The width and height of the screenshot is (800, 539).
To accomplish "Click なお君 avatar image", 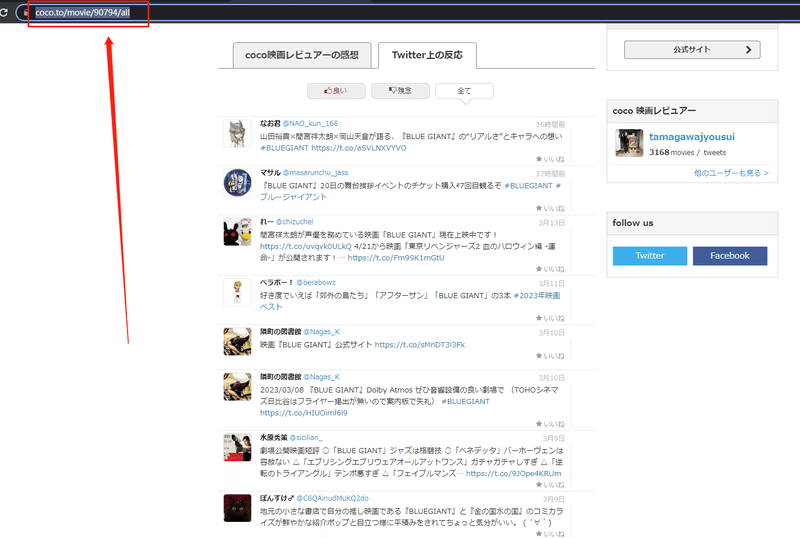I will point(237,133).
